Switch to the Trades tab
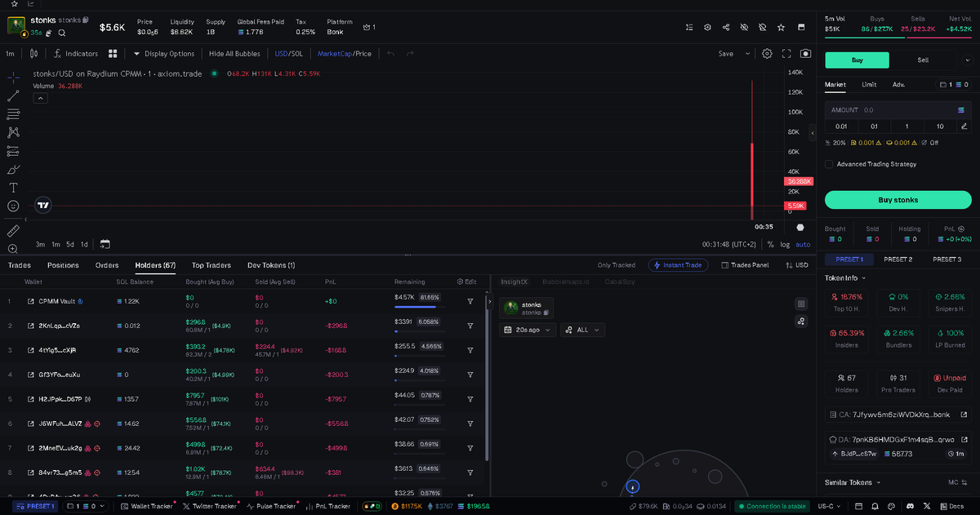The height and width of the screenshot is (515, 980). click(x=20, y=265)
